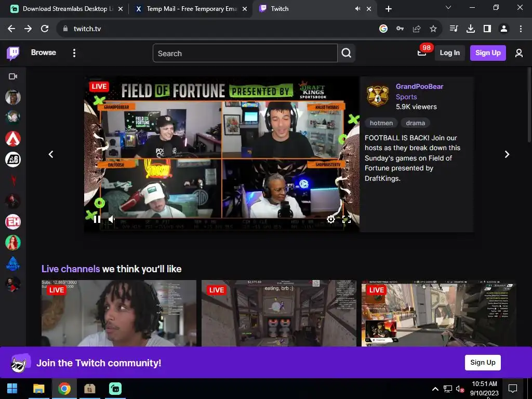Go back to the previous page
Image resolution: width=532 pixels, height=399 pixels.
pos(11,29)
